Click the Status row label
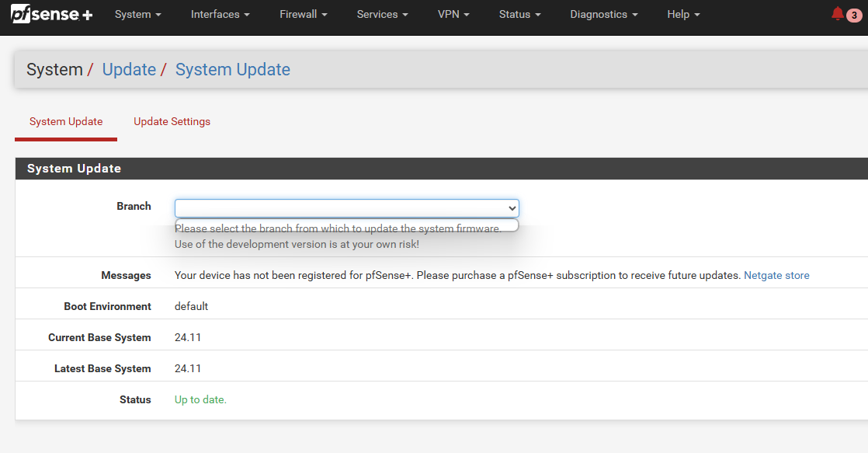This screenshot has width=868, height=453. tap(135, 399)
